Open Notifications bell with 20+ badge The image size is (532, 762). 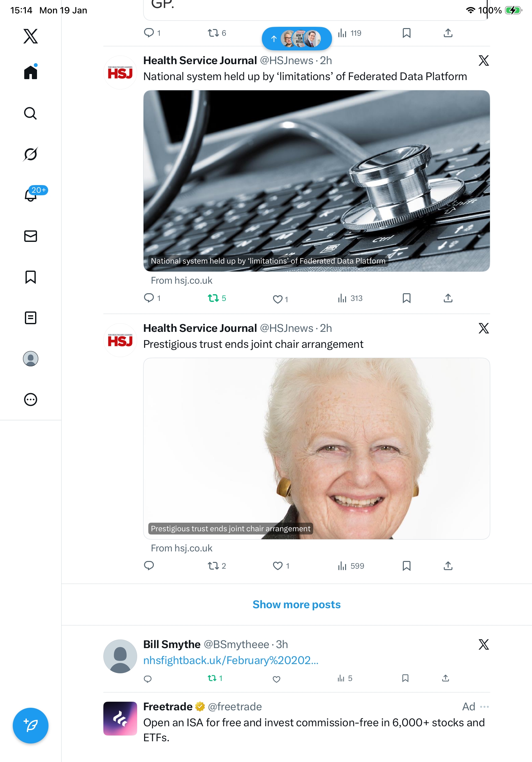click(x=31, y=194)
